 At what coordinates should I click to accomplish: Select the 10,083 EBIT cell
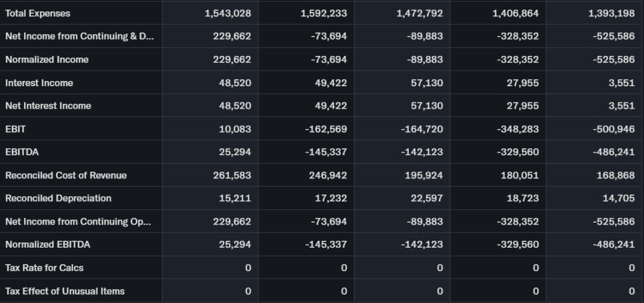236,129
